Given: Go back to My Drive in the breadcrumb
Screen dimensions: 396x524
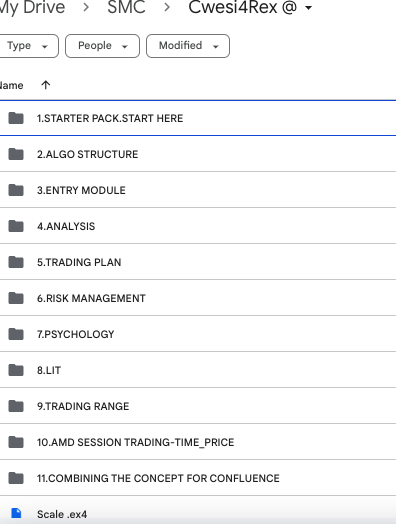Looking at the screenshot, I should click(x=32, y=7).
